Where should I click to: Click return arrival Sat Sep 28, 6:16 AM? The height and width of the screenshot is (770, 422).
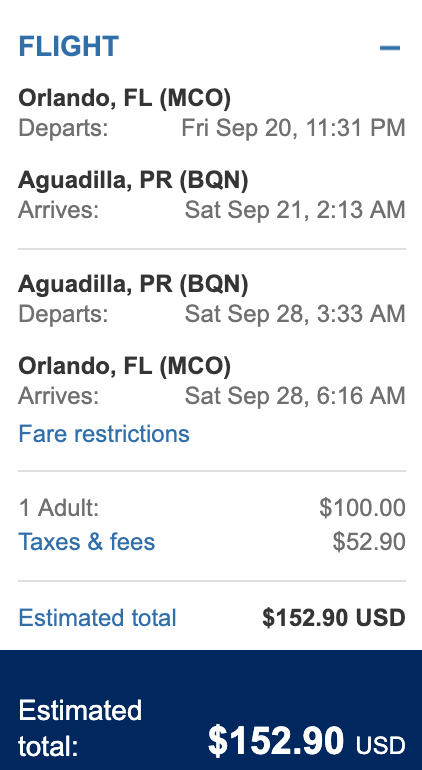[x=295, y=396]
